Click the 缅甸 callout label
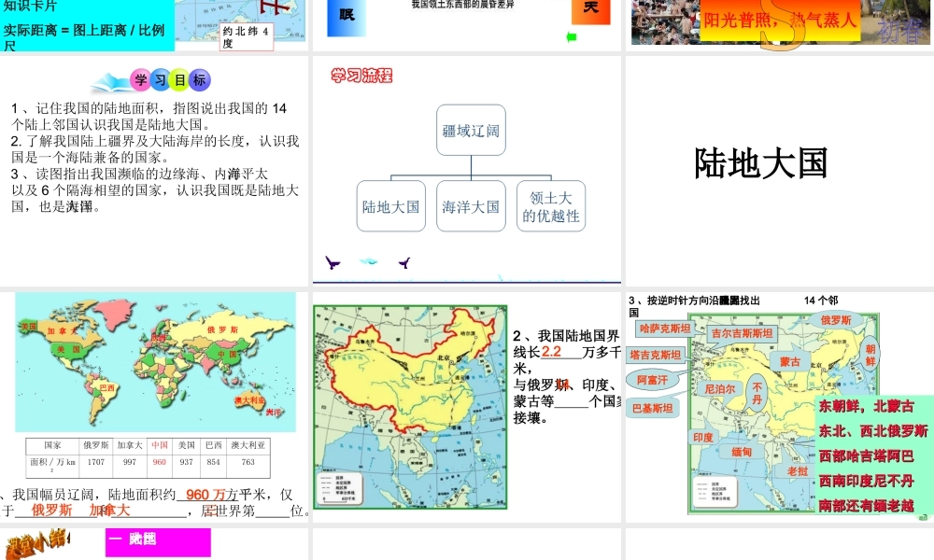The width and height of the screenshot is (934, 560). pyautogui.click(x=742, y=453)
